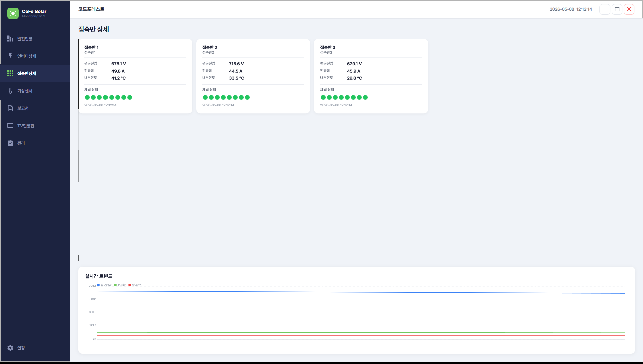
Task: Click the 접속반1 subtitle under 접속반 1
Action: [90, 52]
